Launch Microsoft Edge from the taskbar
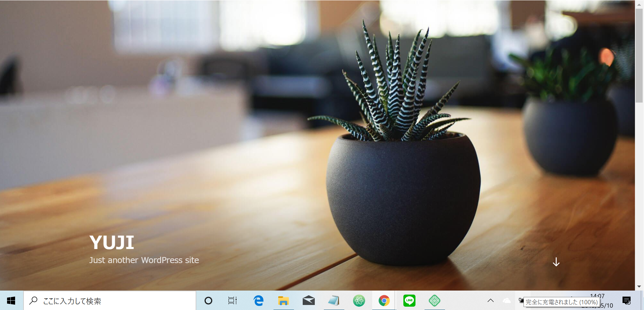The width and height of the screenshot is (644, 310). (x=258, y=301)
